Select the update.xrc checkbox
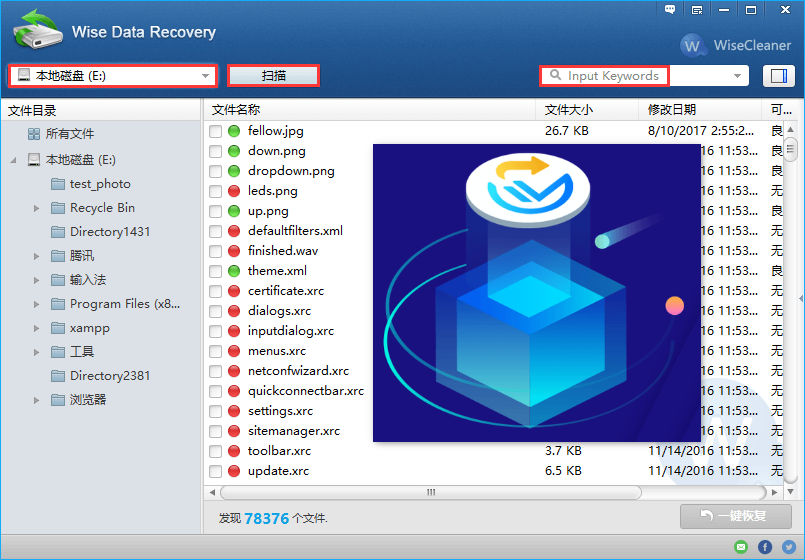This screenshot has width=805, height=560. click(215, 471)
